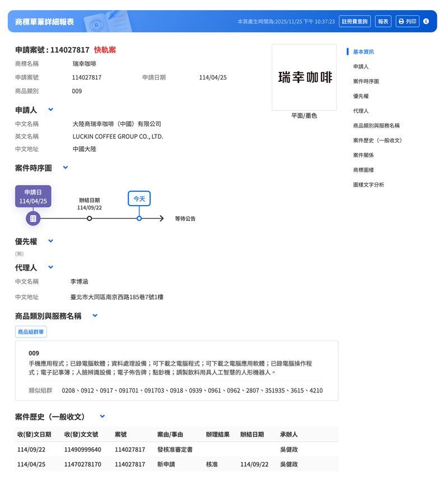Collapse the 商品類別與服務名稱 section
The width and height of the screenshot is (448, 482).
(95, 316)
